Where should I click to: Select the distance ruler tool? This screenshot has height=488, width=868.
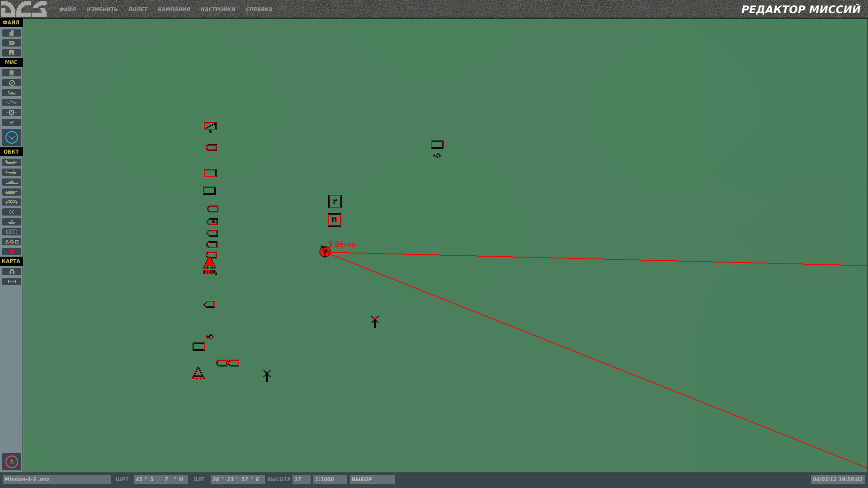[x=12, y=282]
